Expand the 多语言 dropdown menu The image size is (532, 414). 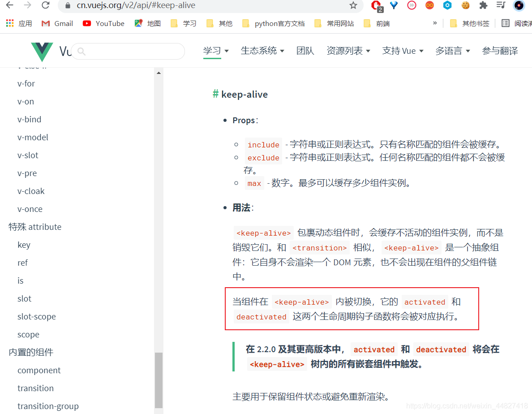453,51
